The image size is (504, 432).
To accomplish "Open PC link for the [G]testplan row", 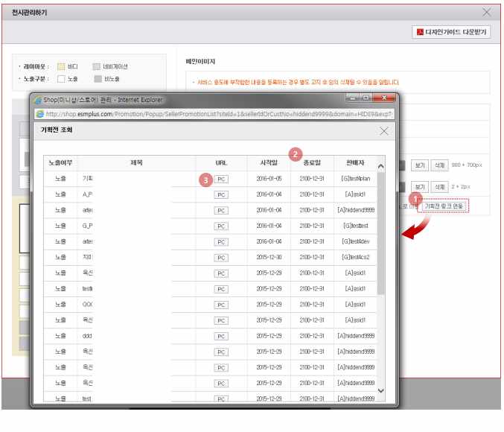I will tap(221, 180).
